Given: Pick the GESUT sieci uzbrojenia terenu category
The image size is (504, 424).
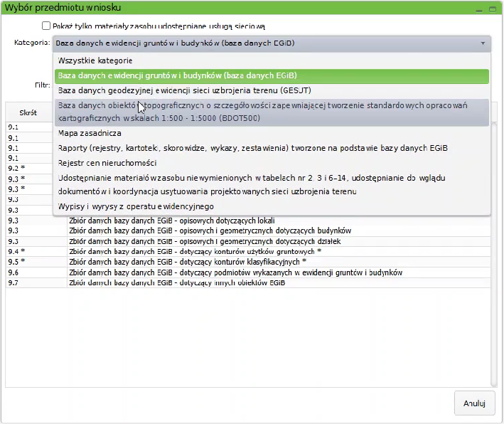Looking at the screenshot, I should tap(184, 90).
